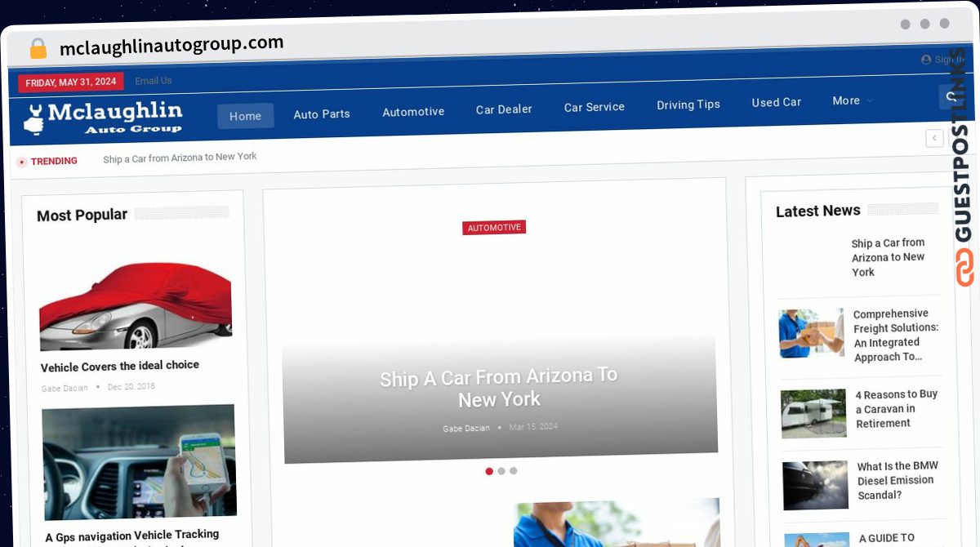The height and width of the screenshot is (547, 980).
Task: Click the Mclaughlin Auto Group logo
Action: (102, 118)
